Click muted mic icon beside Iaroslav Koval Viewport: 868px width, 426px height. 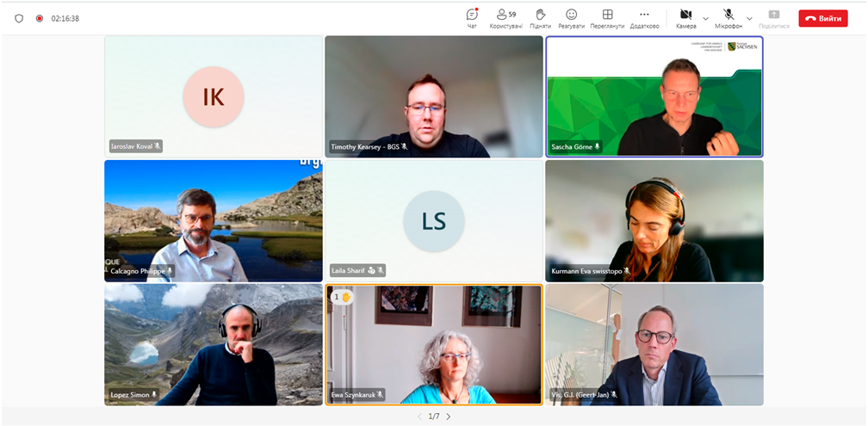[158, 146]
